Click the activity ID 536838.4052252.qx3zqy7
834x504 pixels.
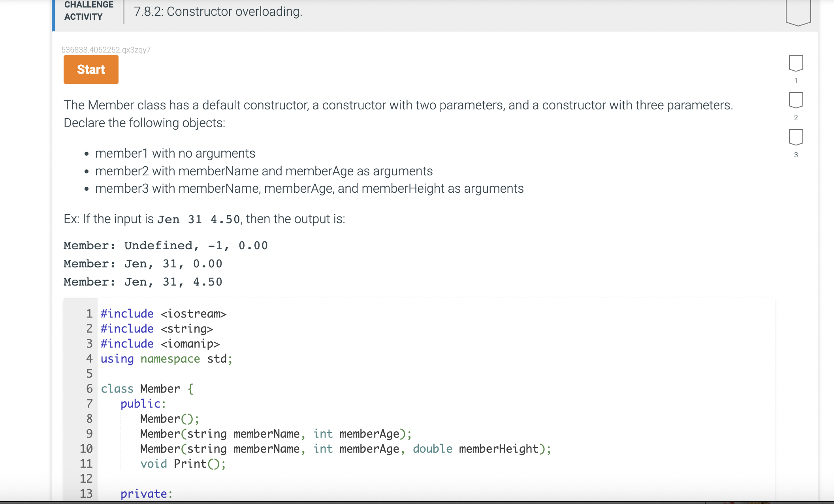[106, 49]
